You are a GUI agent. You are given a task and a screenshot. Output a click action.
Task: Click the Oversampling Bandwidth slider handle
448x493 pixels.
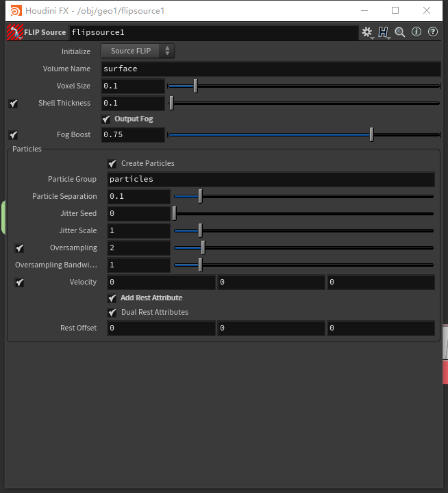click(201, 265)
